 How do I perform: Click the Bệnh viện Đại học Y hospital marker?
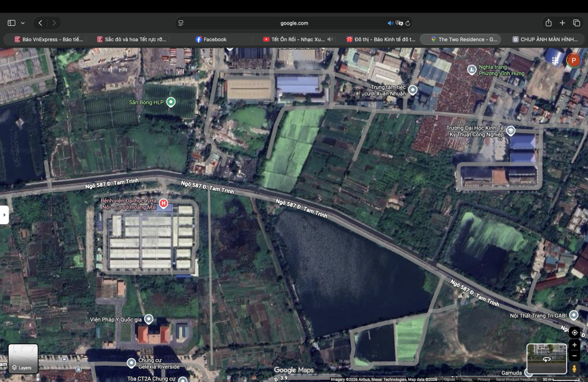pyautogui.click(x=164, y=204)
